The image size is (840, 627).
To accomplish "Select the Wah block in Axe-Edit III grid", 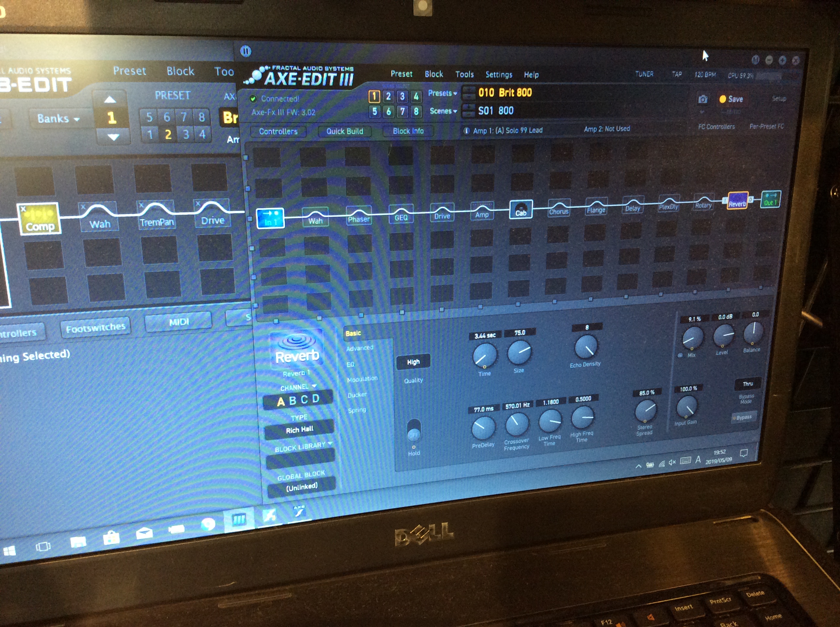I will tap(315, 217).
